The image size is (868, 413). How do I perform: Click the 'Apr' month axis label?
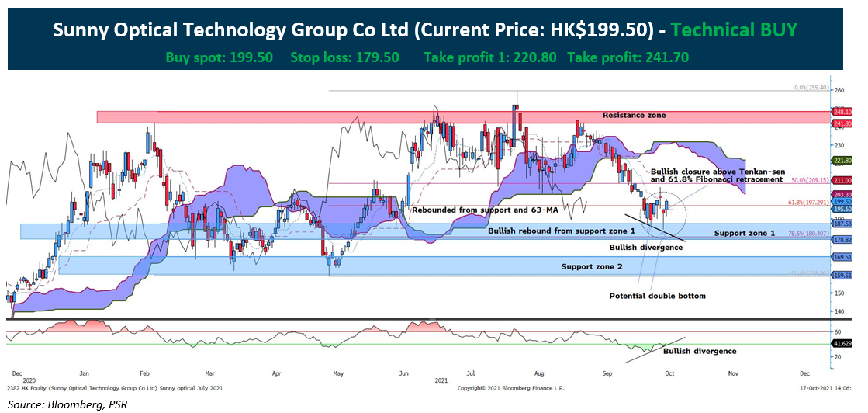coord(276,374)
